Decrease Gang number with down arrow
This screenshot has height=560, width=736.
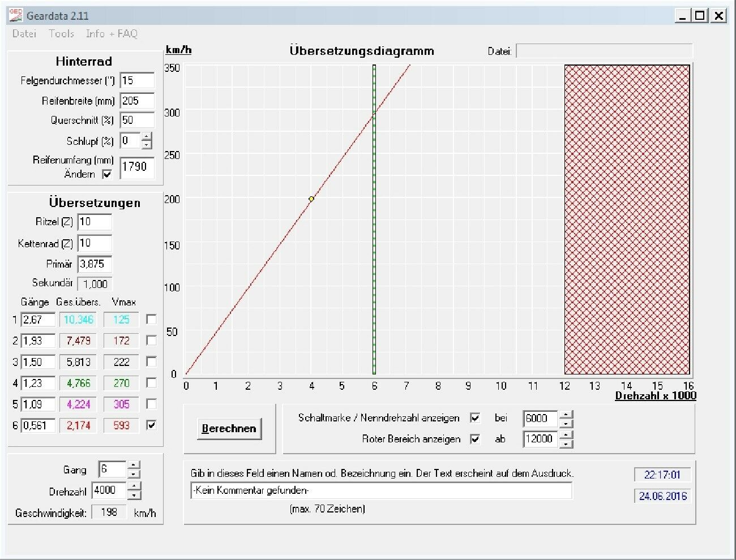(x=134, y=474)
